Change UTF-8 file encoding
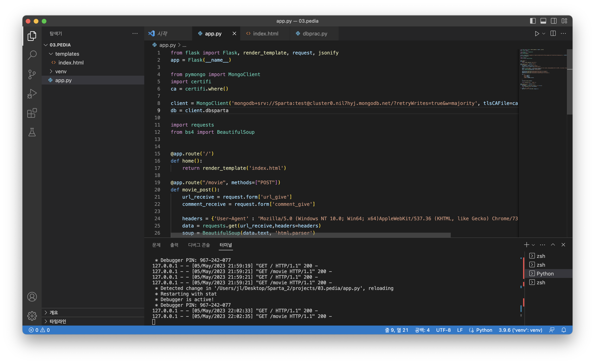The image size is (595, 364). [x=443, y=330]
